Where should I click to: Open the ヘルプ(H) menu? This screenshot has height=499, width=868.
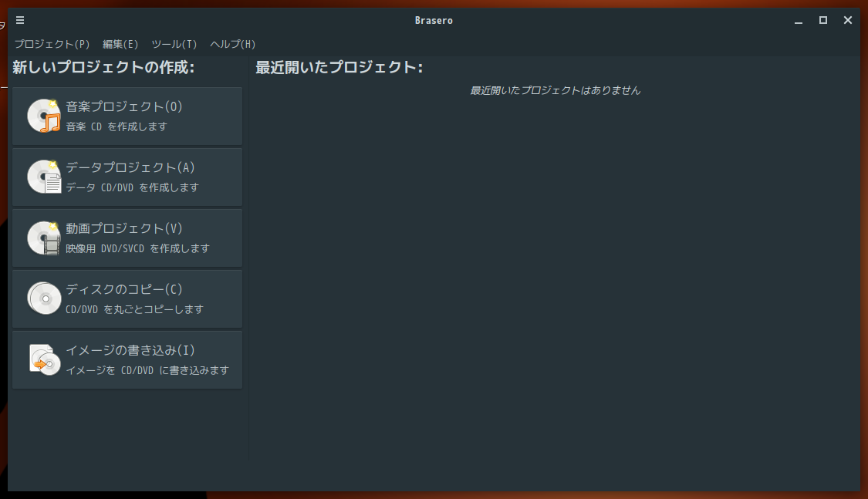click(232, 44)
